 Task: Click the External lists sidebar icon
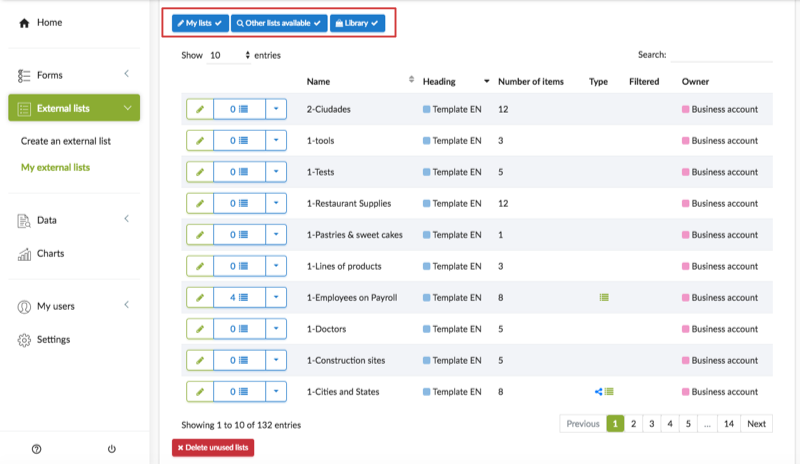tap(23, 109)
